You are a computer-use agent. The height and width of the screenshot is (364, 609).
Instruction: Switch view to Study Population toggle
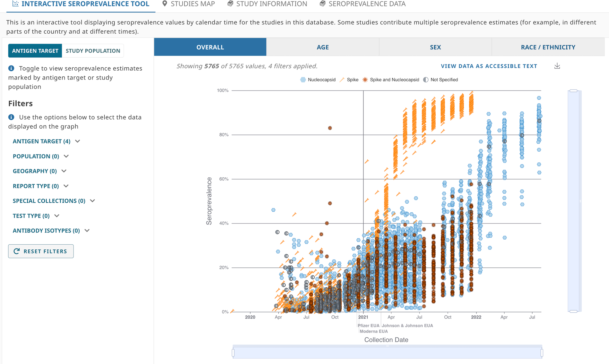pyautogui.click(x=93, y=51)
